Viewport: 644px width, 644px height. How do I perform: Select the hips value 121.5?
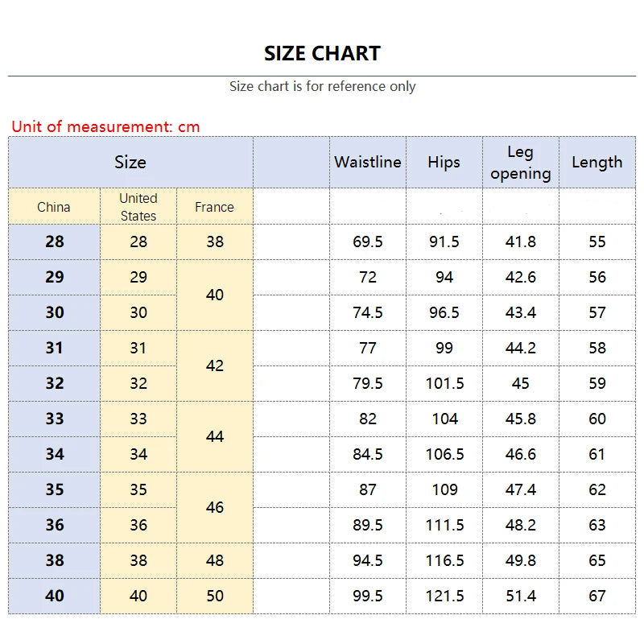pos(444,596)
